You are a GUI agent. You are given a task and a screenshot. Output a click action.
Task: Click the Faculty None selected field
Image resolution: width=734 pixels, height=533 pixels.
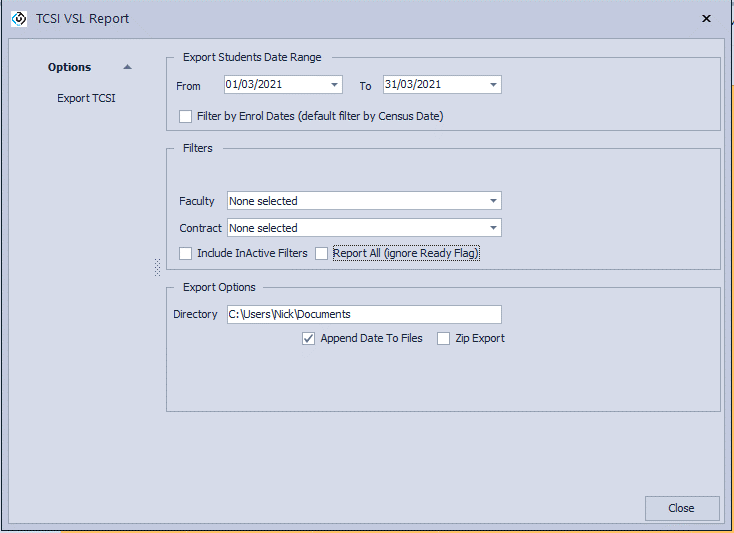(x=355, y=201)
